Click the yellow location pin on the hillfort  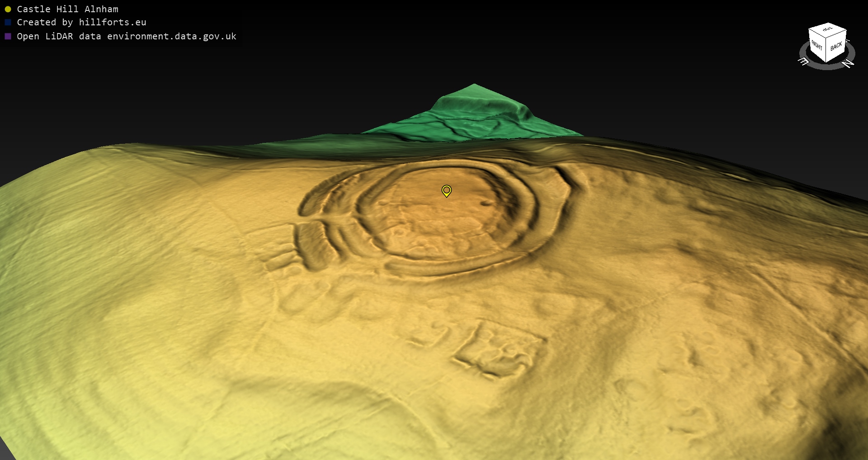click(446, 190)
